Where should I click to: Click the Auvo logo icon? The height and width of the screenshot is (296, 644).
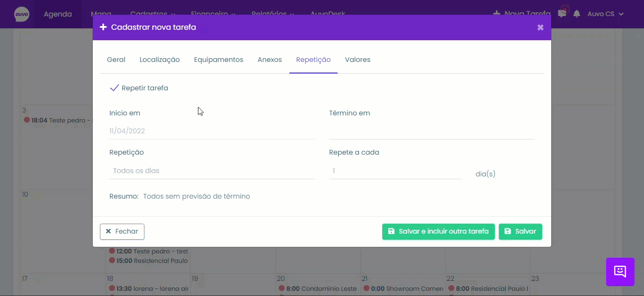22,14
